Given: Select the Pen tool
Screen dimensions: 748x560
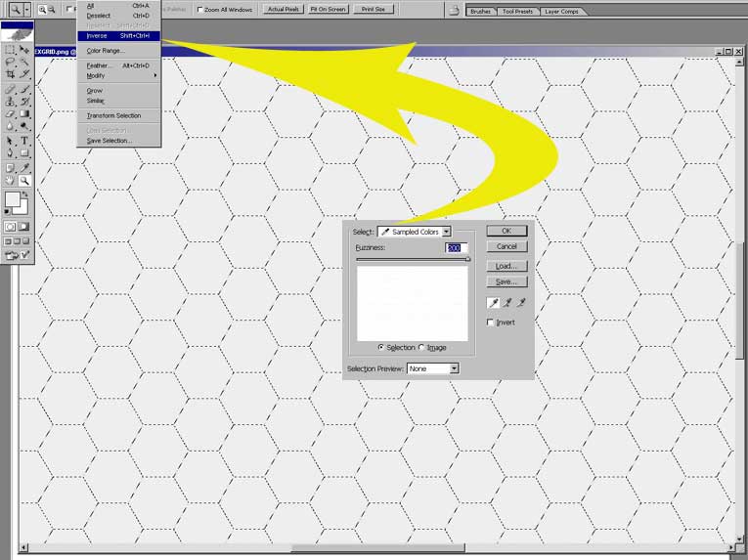Looking at the screenshot, I should [10, 153].
